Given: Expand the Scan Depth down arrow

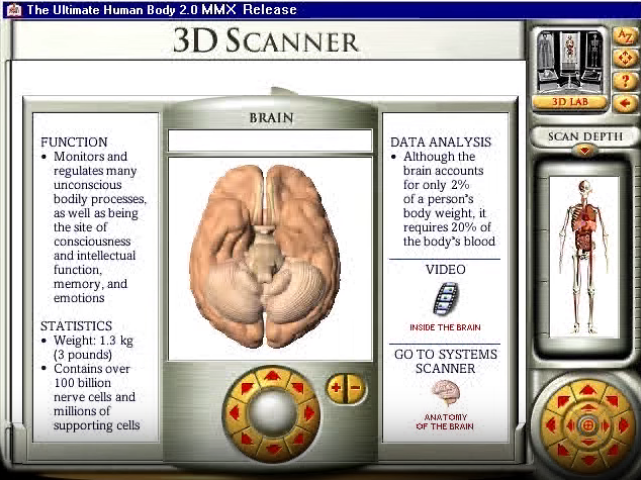Looking at the screenshot, I should point(585,151).
